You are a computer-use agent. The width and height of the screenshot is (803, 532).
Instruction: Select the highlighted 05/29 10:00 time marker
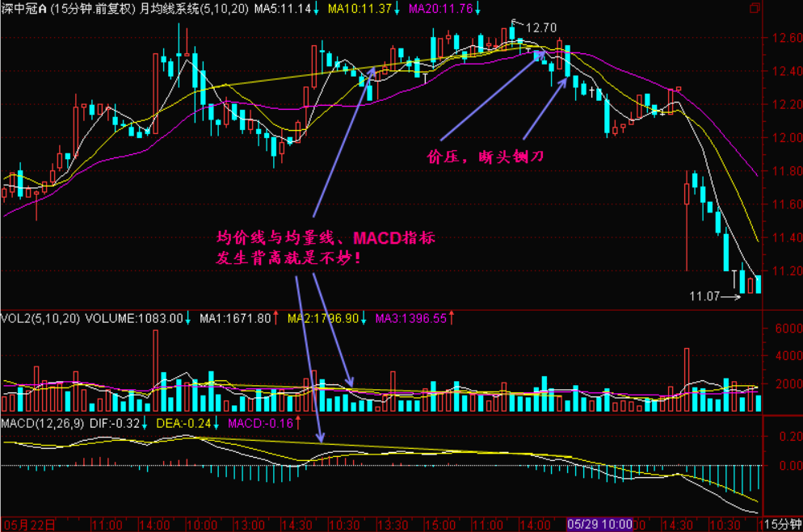(599, 524)
